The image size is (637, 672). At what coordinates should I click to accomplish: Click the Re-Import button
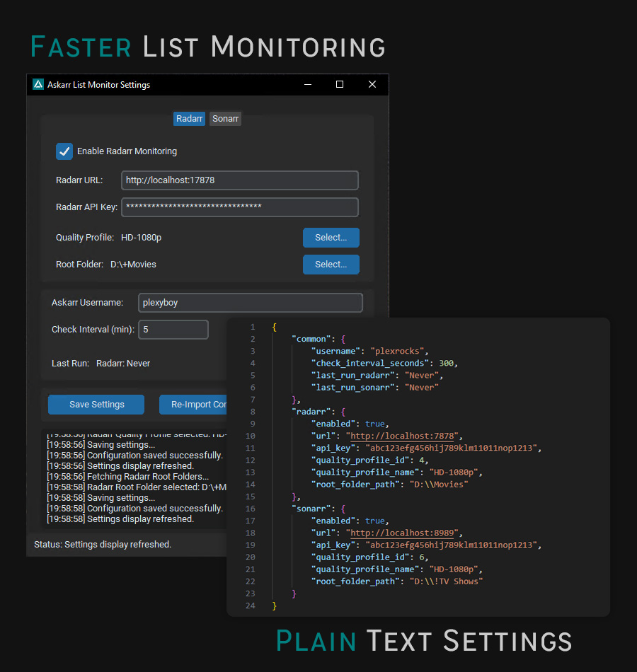pos(193,405)
